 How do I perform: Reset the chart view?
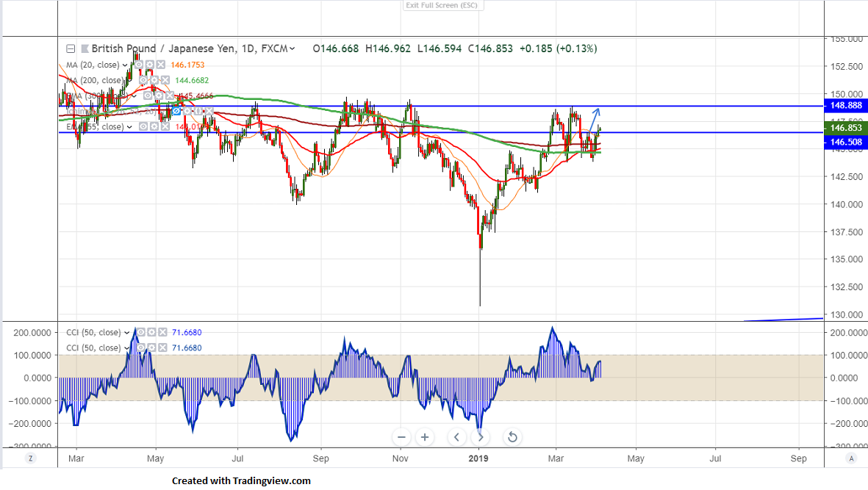pos(512,438)
